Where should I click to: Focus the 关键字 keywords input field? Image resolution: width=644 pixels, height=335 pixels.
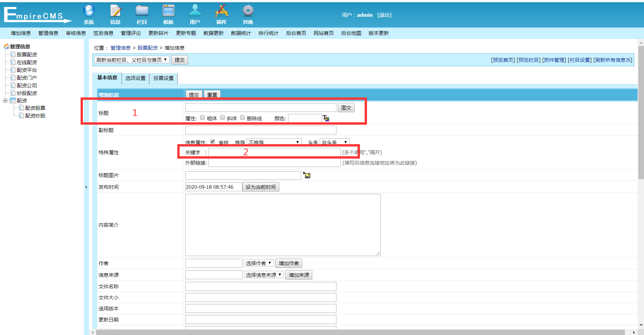click(275, 152)
